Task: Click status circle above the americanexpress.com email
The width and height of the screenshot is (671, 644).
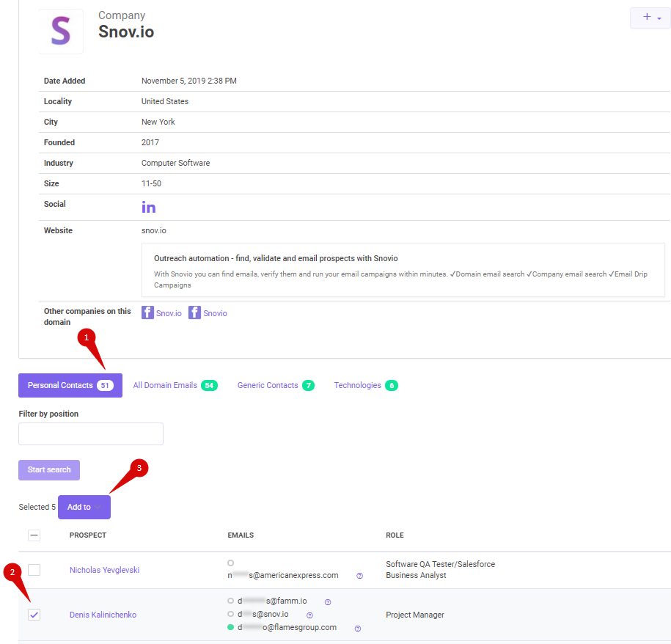Action: tap(231, 563)
